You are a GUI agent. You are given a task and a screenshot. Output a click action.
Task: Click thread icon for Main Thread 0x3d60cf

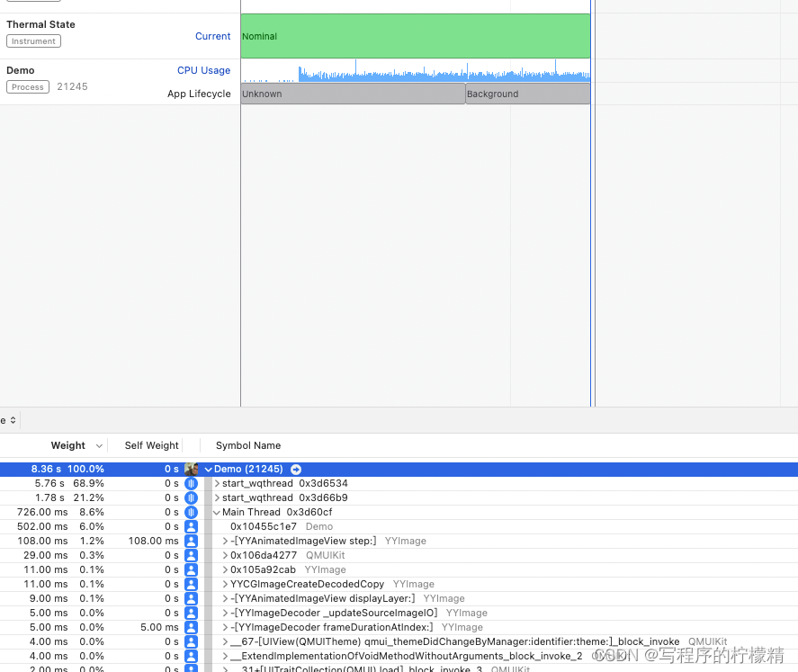pos(192,512)
